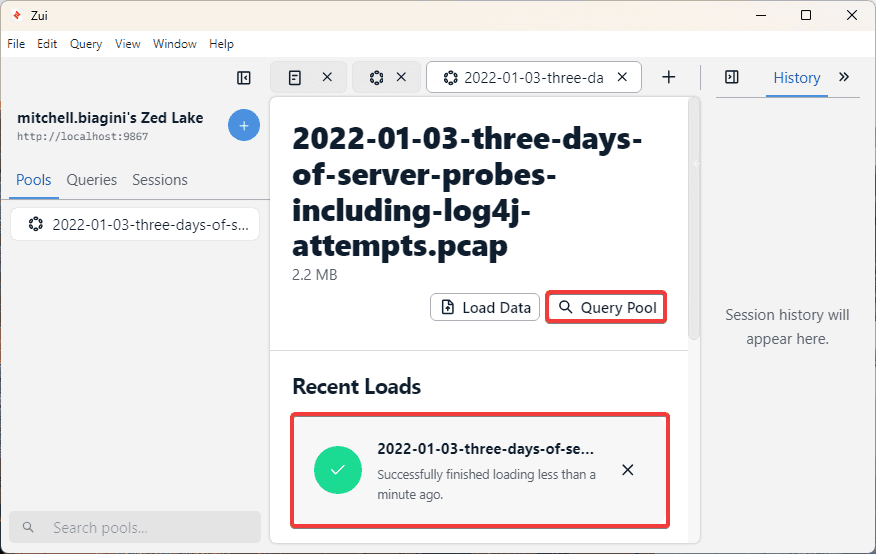The width and height of the screenshot is (876, 554).
Task: Open the Query menu
Action: 85,44
